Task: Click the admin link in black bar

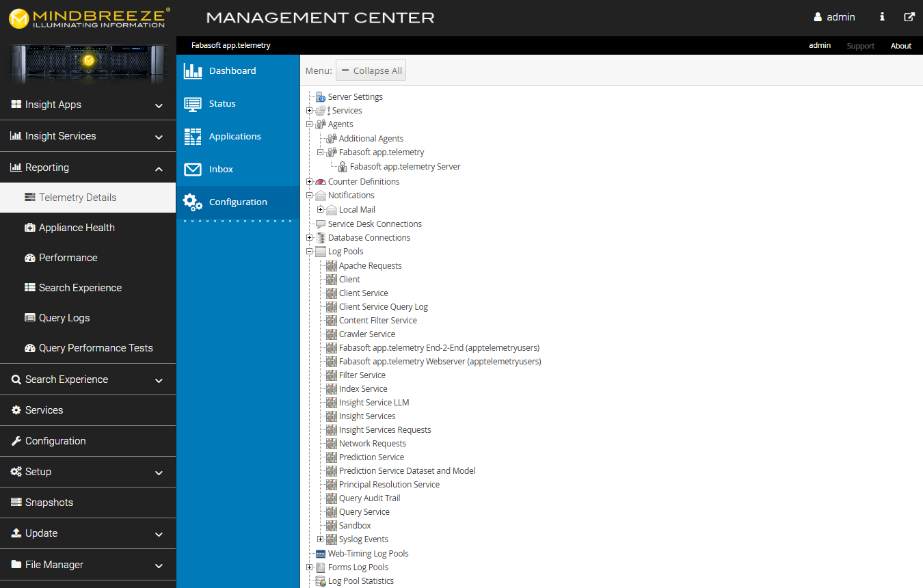Action: (820, 45)
